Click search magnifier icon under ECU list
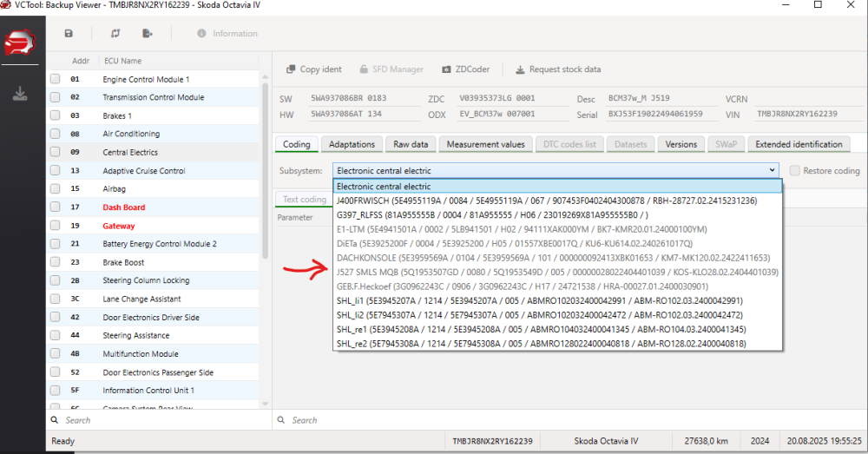 pyautogui.click(x=55, y=420)
